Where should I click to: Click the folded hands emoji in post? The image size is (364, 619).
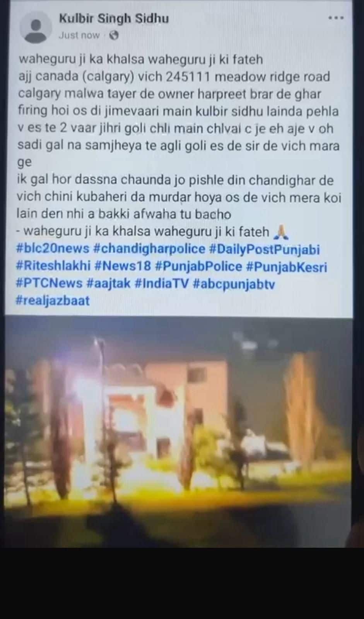click(x=280, y=232)
